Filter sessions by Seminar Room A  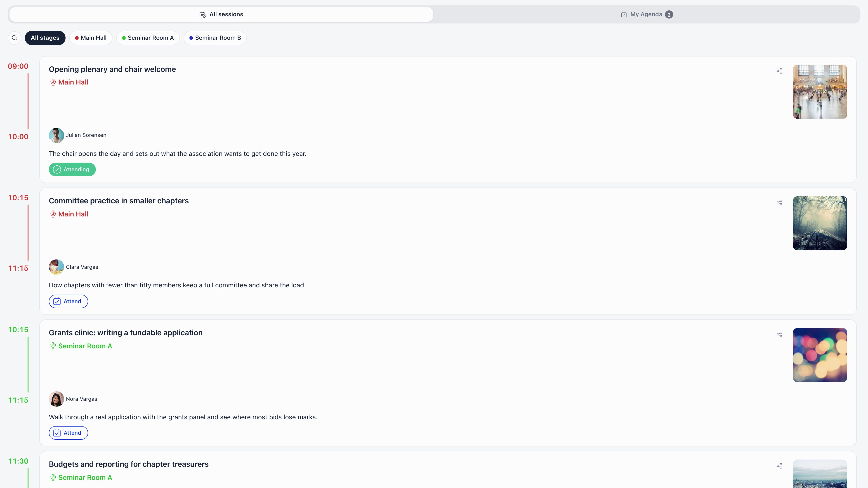(148, 38)
